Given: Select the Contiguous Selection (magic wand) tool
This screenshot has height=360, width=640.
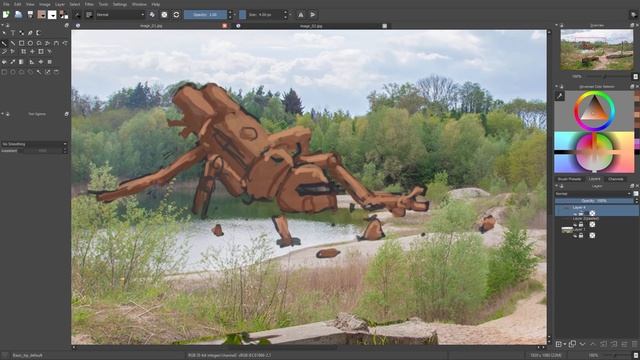Looking at the screenshot, I should pos(39,72).
